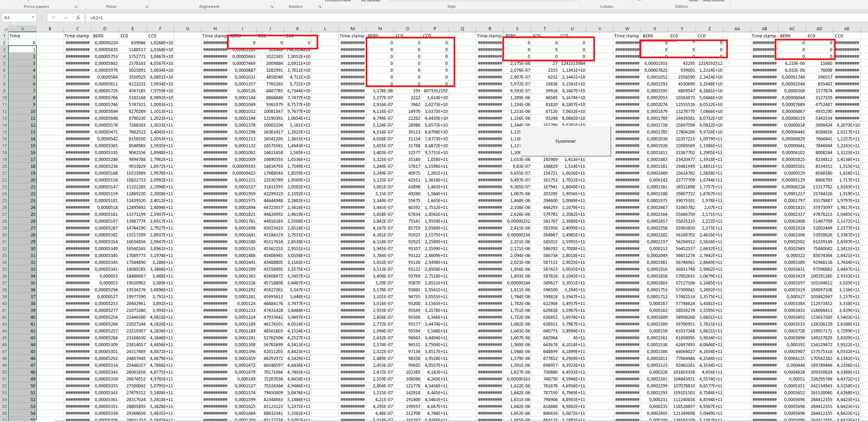Click the cancel entry X icon

53,17
